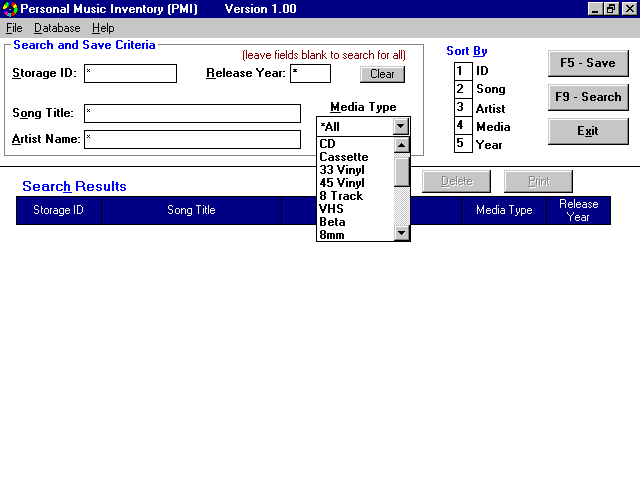The height and width of the screenshot is (480, 640).
Task: Click the Storage ID input field
Action: pos(130,74)
